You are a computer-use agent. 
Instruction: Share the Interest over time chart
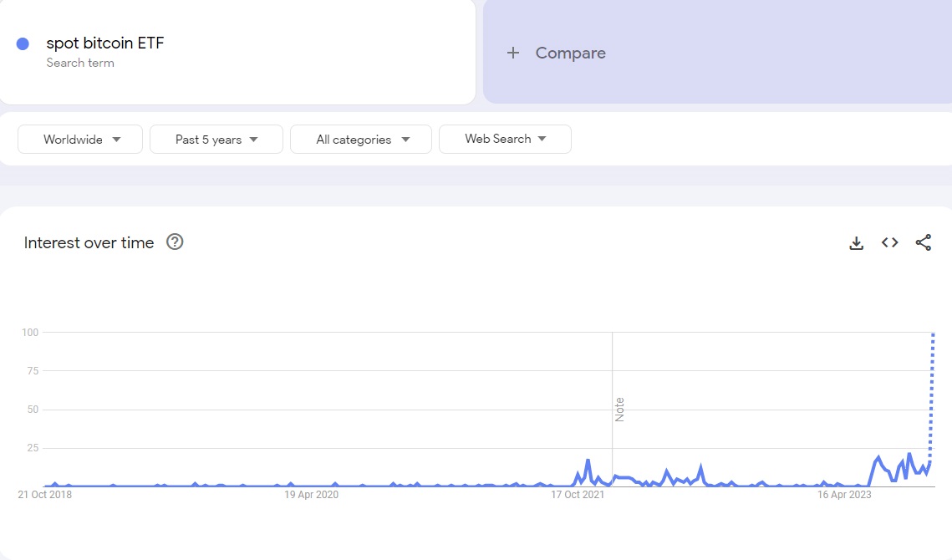coord(924,243)
